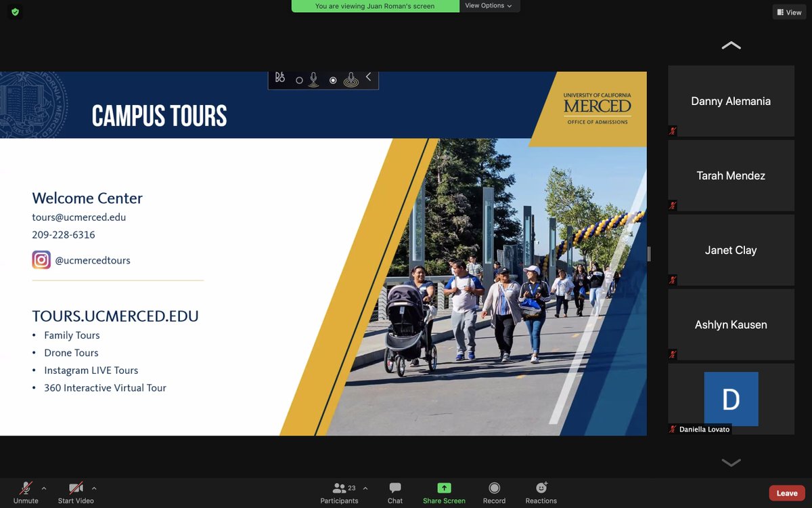Click muted mic icon on Danny Alemania tile

pyautogui.click(x=672, y=131)
